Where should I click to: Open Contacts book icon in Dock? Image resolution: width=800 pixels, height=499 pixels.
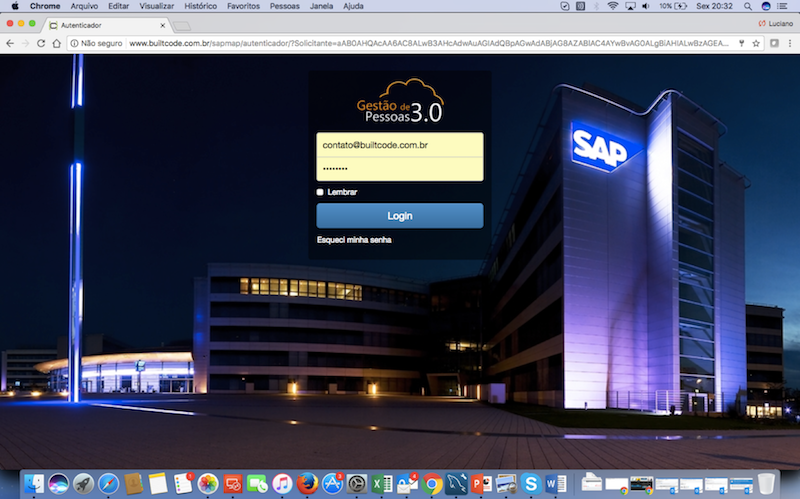coord(133,484)
